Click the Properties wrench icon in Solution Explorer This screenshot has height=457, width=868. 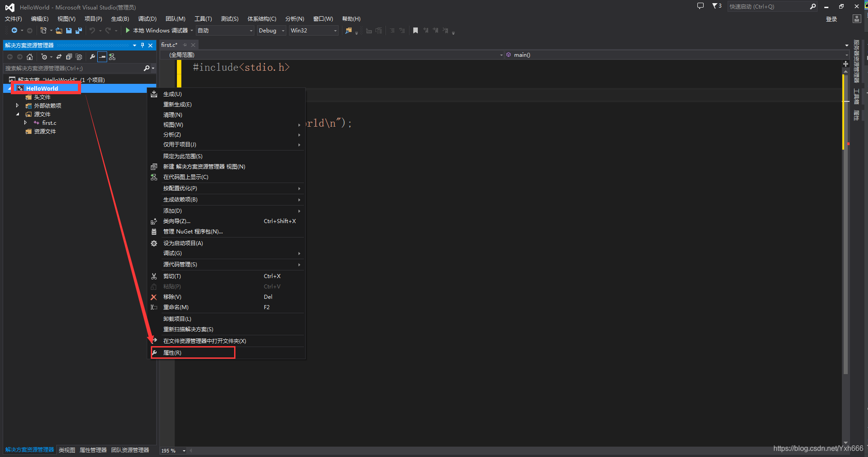[x=92, y=57]
